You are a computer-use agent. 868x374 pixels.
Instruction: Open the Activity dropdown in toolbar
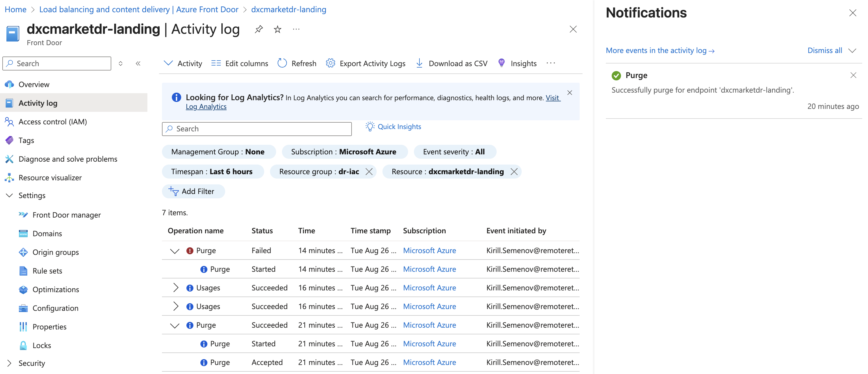(x=183, y=63)
